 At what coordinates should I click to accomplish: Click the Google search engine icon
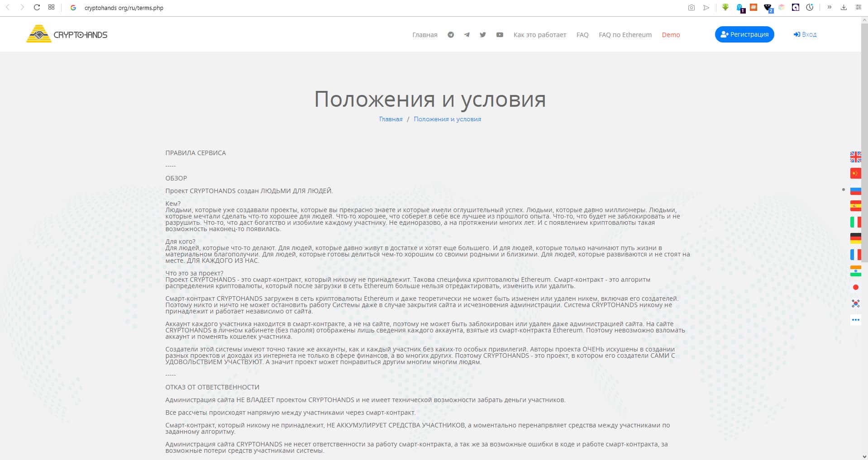[x=73, y=8]
